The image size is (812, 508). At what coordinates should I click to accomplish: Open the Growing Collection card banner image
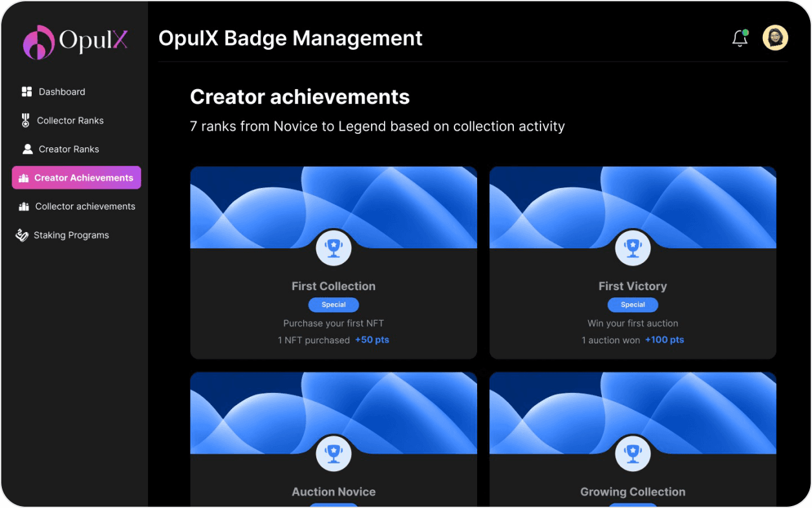coord(633,413)
